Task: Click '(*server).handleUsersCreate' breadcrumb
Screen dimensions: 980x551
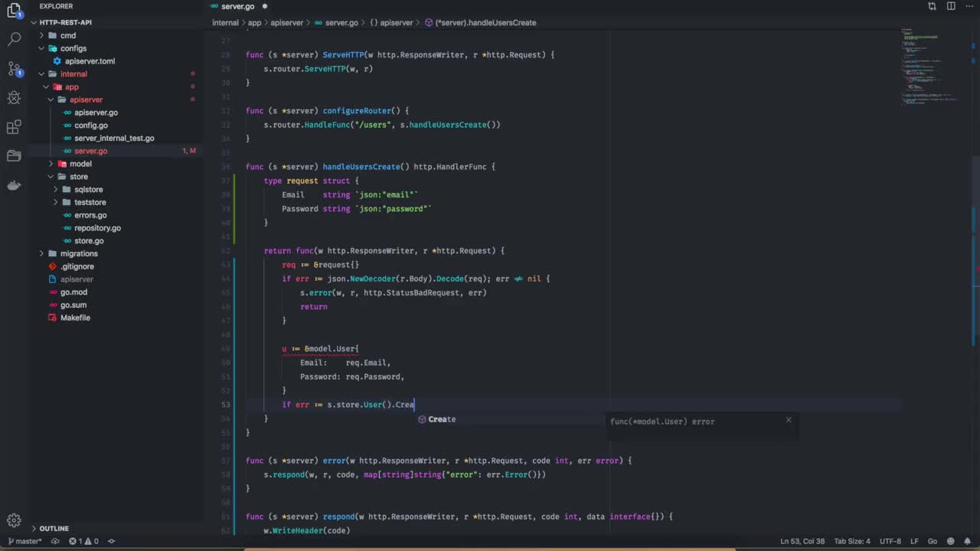Action: coord(481,22)
